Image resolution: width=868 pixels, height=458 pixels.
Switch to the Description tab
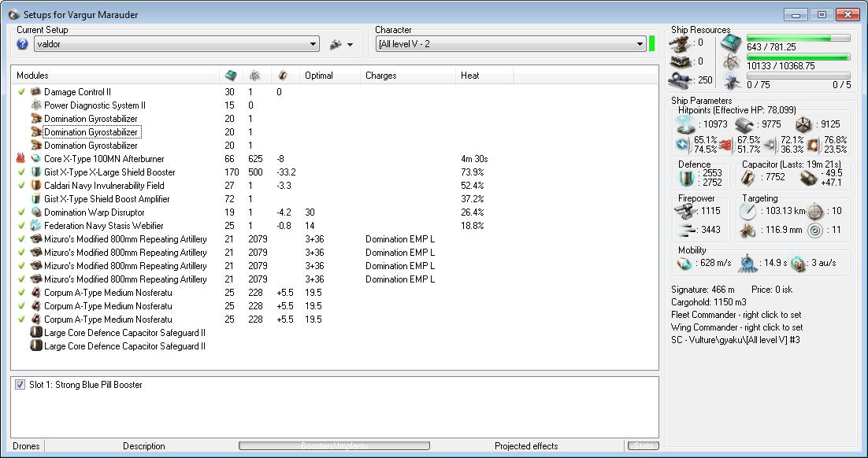[144, 446]
